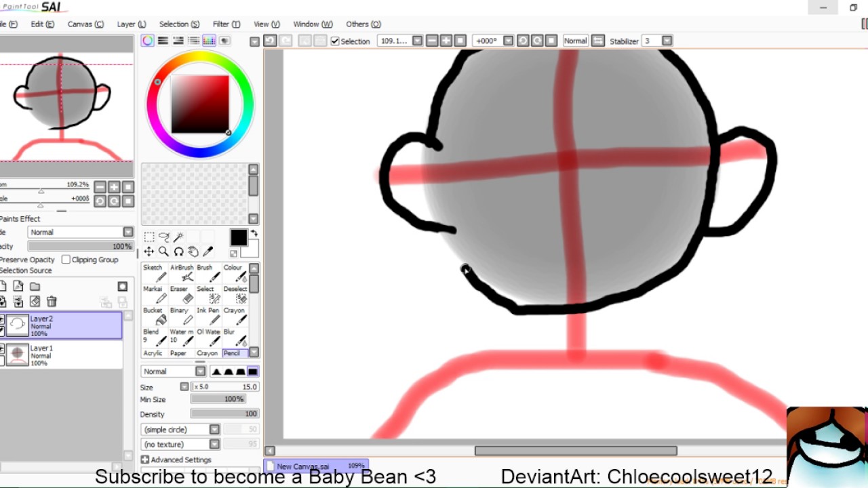Screen dimensions: 868x488
Task: Open the Canvas menu
Action: (x=85, y=24)
